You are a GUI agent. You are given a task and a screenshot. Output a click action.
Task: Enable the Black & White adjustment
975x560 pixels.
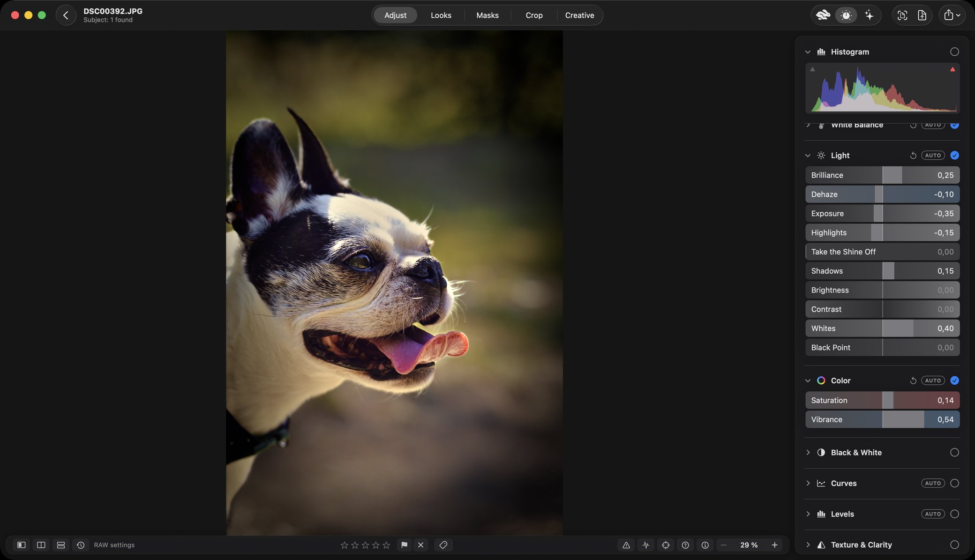[954, 452]
